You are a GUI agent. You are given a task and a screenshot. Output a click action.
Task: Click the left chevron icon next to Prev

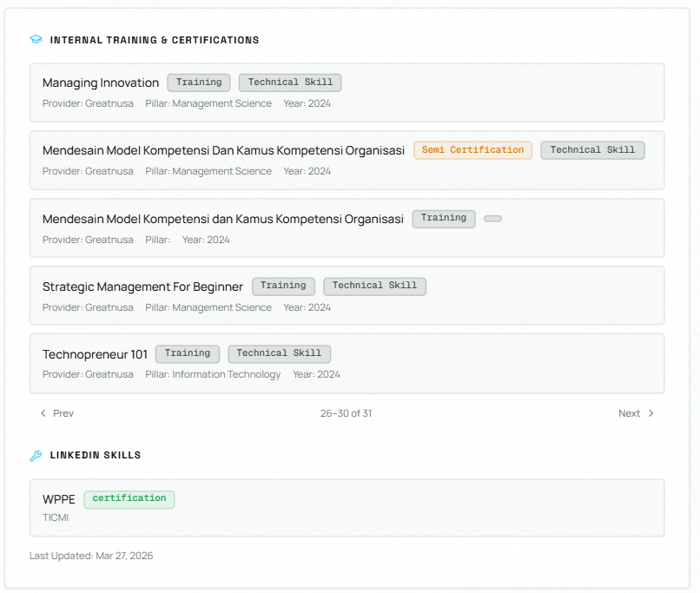[43, 413]
